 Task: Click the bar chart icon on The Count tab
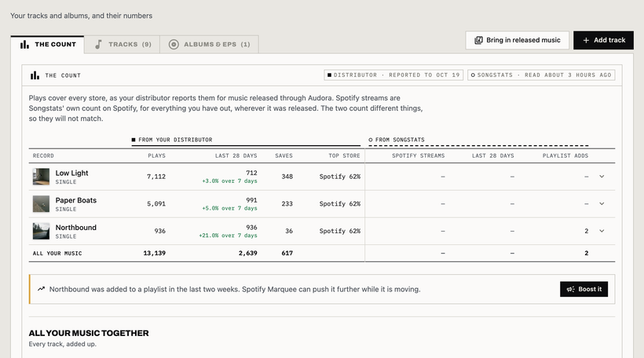24,44
